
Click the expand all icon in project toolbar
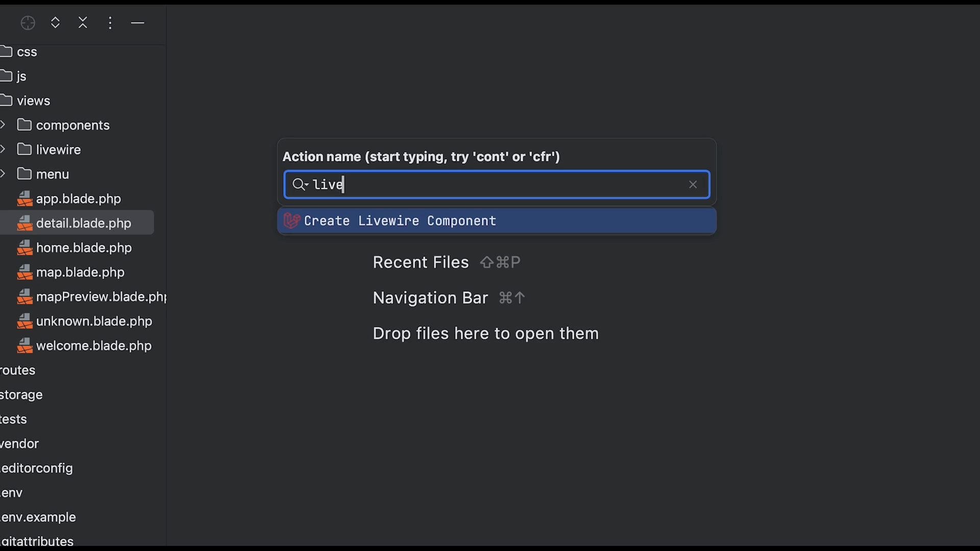[x=56, y=23]
